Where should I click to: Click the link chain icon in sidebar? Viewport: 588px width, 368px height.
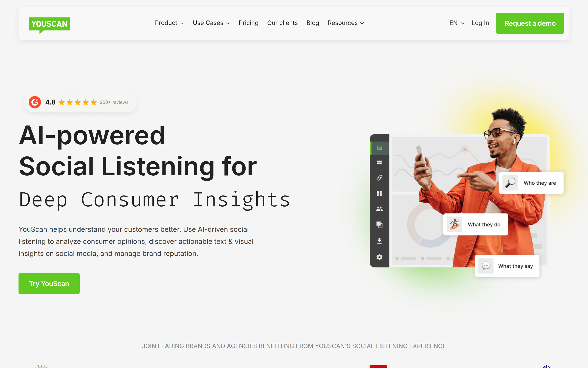click(x=379, y=178)
